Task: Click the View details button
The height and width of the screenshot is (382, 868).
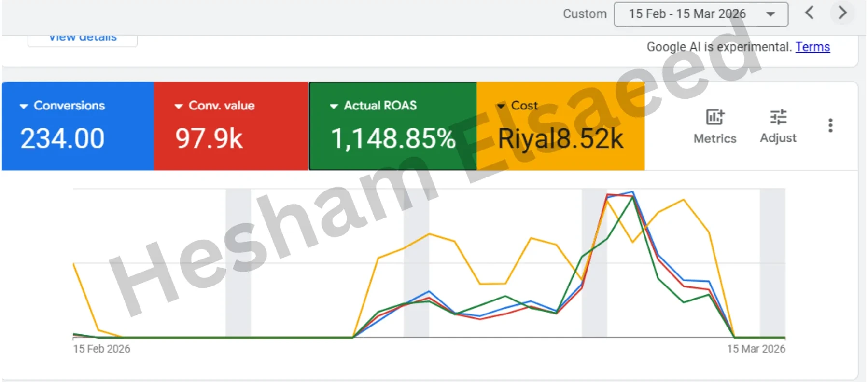Action: pos(83,40)
